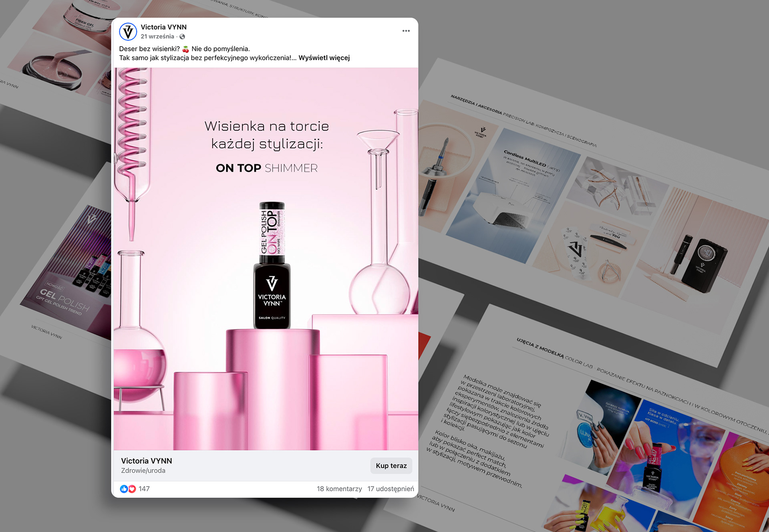This screenshot has height=532, width=769.
Task: View the 17 udostępnień shares
Action: pos(391,489)
